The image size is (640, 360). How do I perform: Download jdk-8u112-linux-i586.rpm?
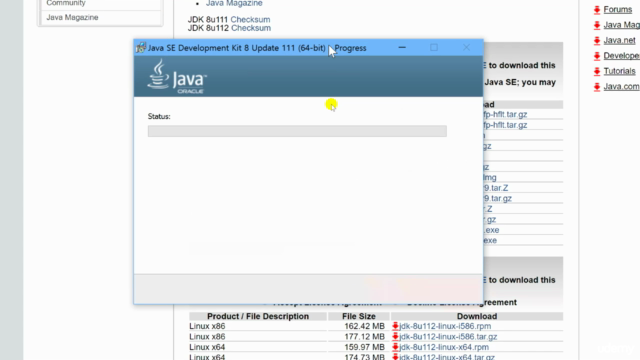point(445,326)
